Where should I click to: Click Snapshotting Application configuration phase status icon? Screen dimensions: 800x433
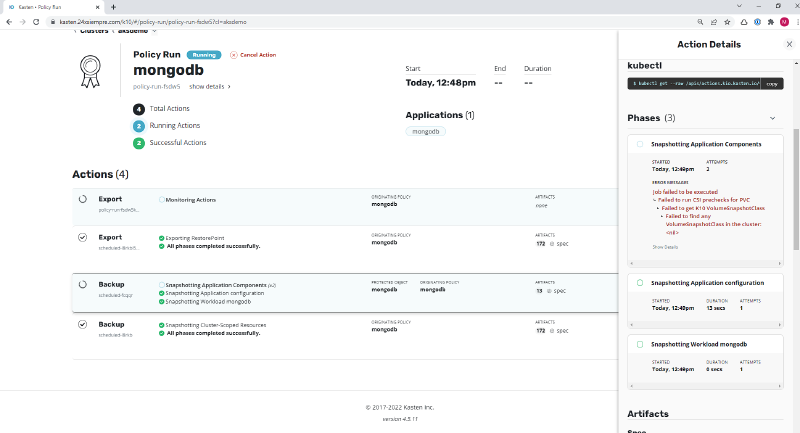click(640, 283)
